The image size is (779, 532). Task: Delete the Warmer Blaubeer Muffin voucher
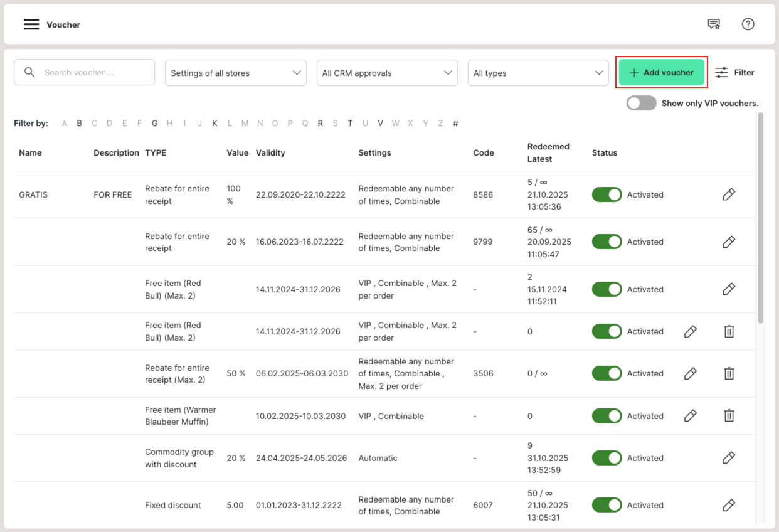728,415
